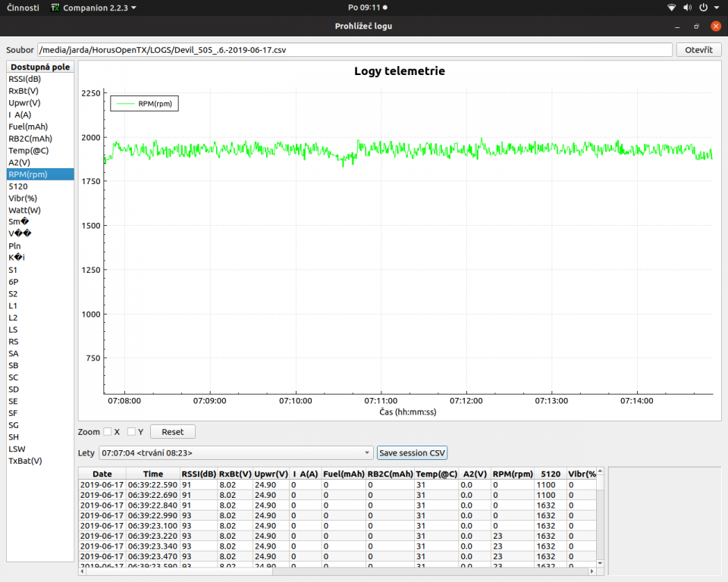Select Temp(@C) in the available fields list
Screen dimensions: 728x582
[x=28, y=150]
